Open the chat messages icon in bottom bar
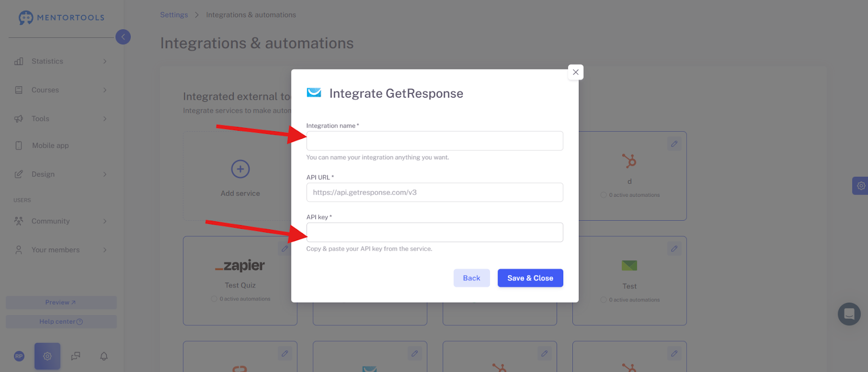Screen dimensions: 868x372 [x=75, y=356]
